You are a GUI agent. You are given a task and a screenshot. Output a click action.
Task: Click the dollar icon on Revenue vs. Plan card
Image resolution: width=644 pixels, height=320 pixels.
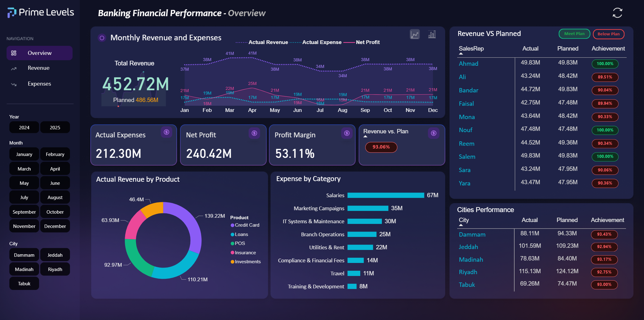[x=434, y=133]
